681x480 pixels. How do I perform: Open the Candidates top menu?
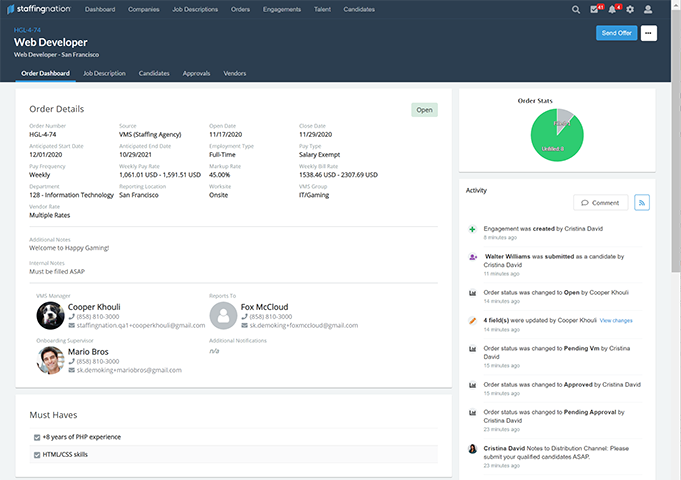pos(359,10)
